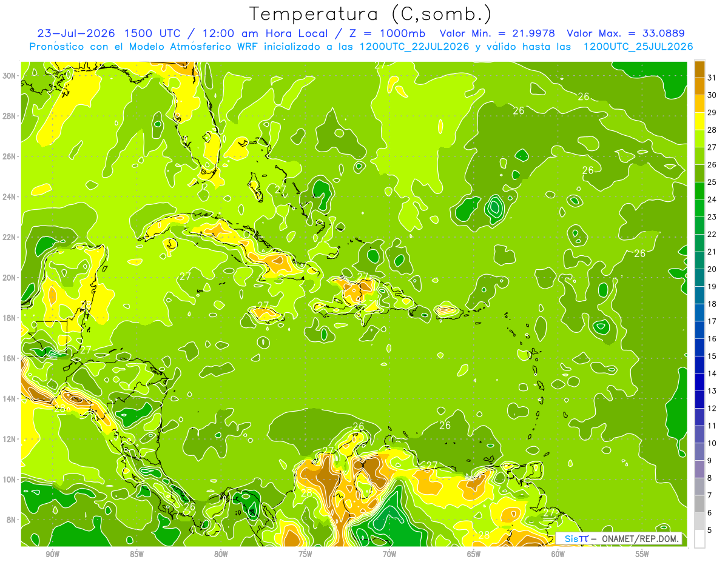Click the legend scale value 25
Screen dimensions: 728x562
tap(712, 182)
